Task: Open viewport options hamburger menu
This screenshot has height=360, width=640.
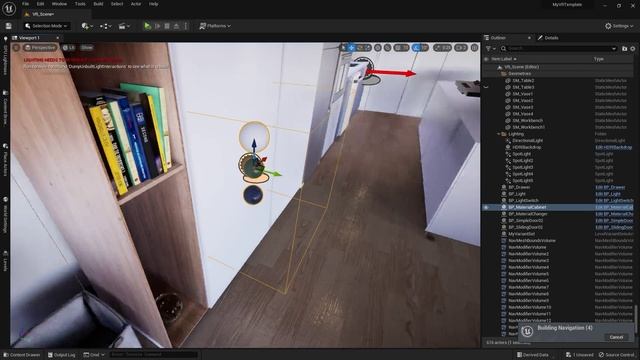Action: 16,48
